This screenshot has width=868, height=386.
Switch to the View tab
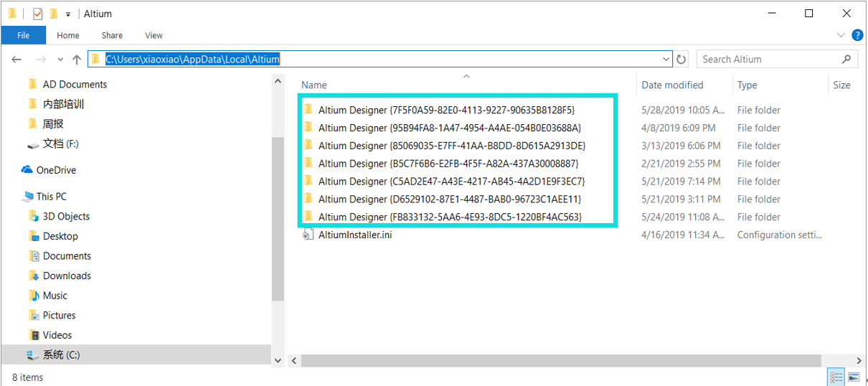[x=154, y=35]
